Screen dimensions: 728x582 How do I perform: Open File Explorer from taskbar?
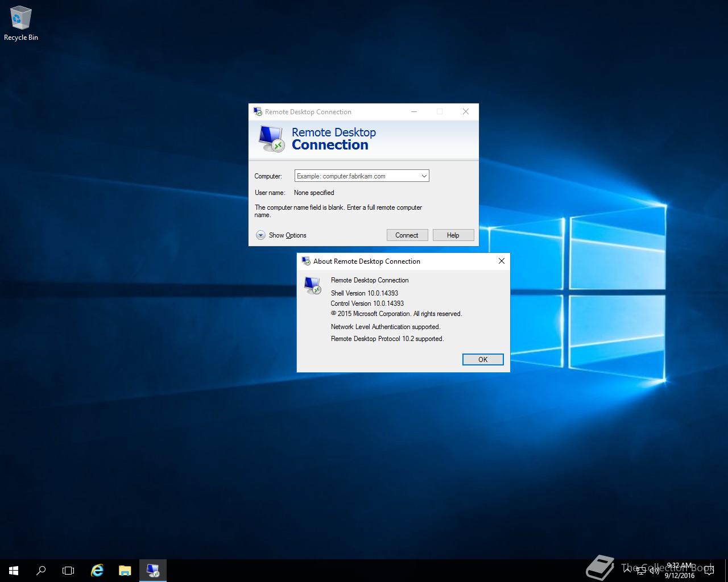[125, 570]
